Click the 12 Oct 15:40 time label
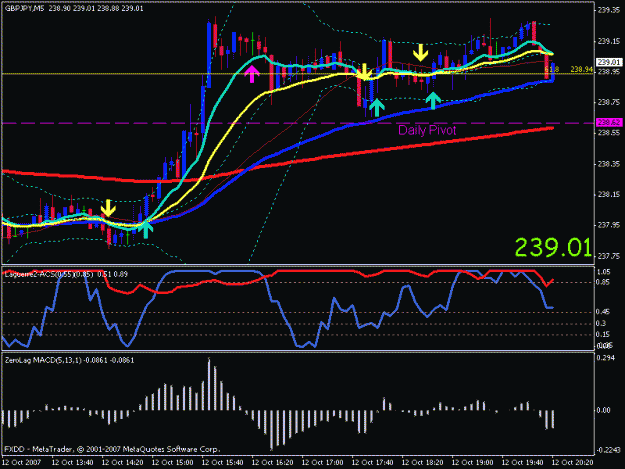Screen dimensions: 625x469 [222, 462]
